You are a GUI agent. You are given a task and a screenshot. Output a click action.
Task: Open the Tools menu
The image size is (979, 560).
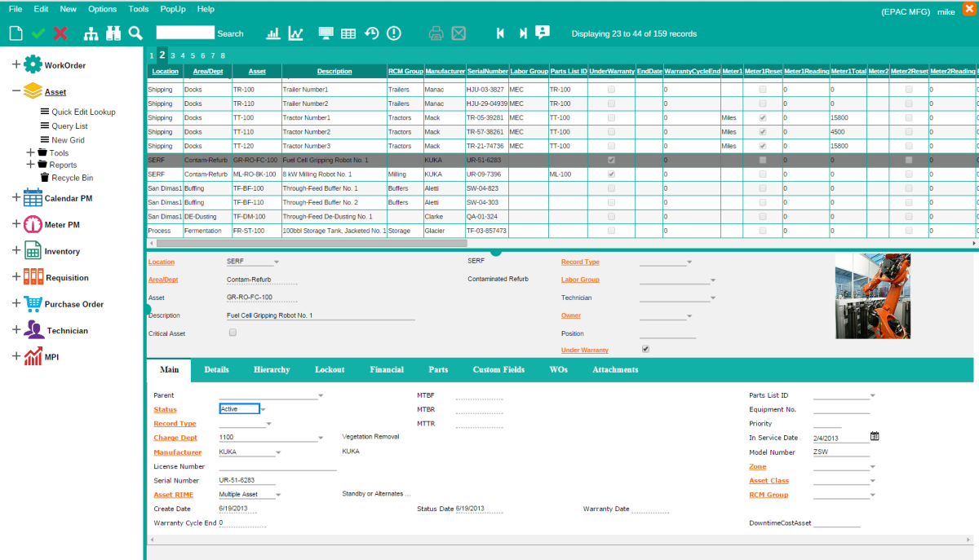pos(139,9)
